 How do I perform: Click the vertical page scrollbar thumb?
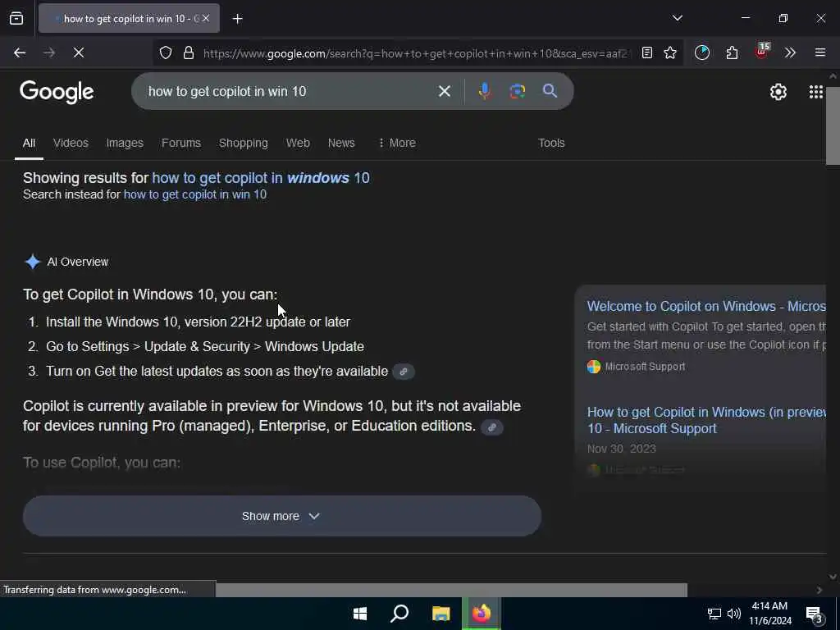click(833, 126)
